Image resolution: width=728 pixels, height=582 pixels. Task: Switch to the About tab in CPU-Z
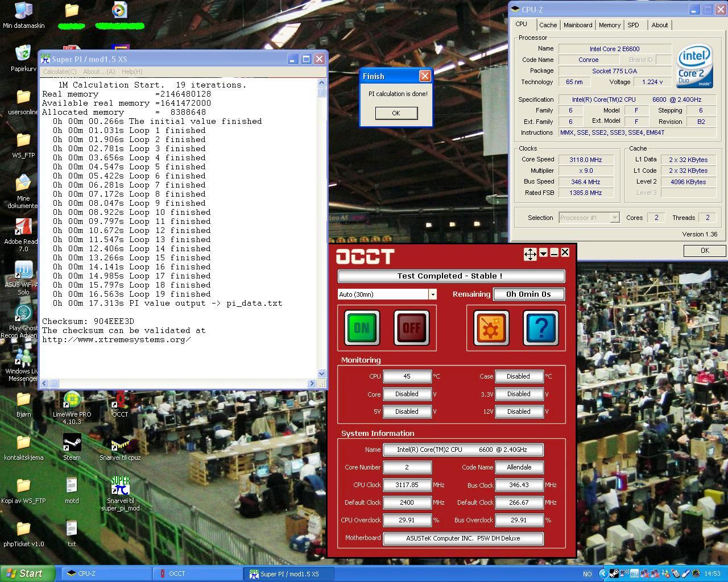660,25
